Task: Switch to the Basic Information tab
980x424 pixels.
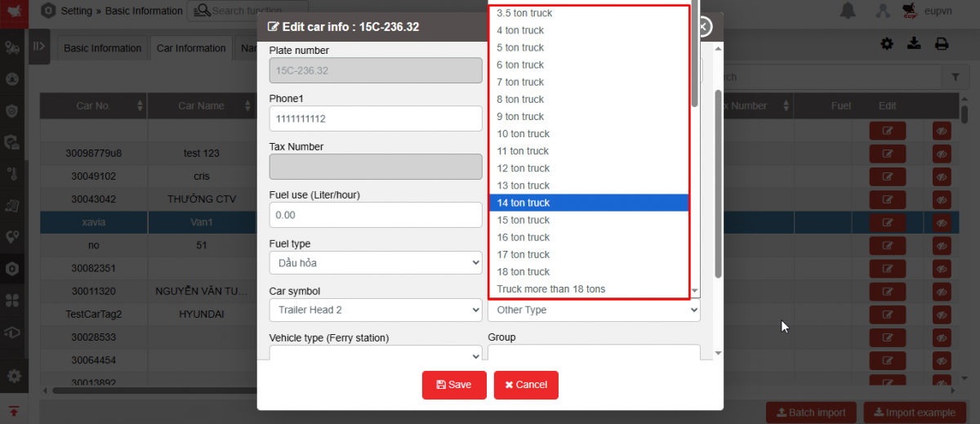Action: pyautogui.click(x=103, y=48)
